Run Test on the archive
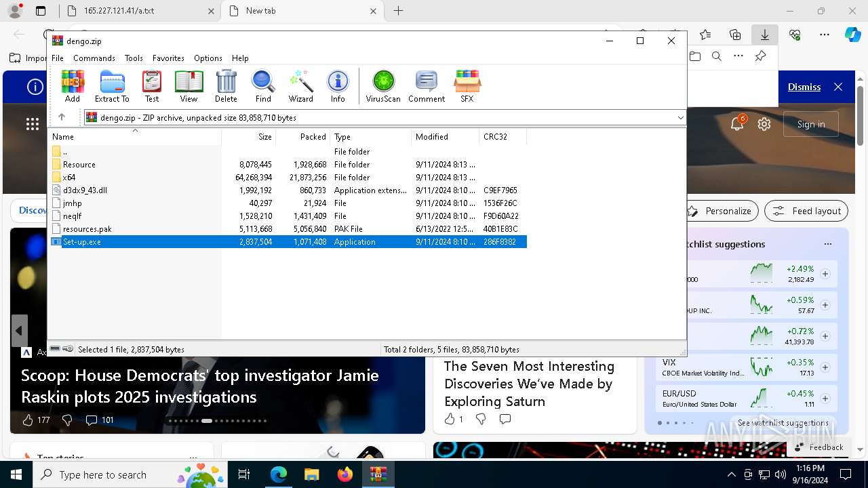This screenshot has height=488, width=868. click(152, 86)
